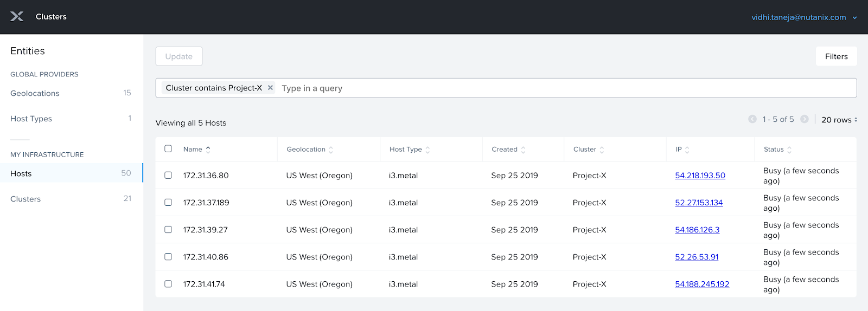Navigate to Geolocations in sidebar
868x311 pixels.
35,93
